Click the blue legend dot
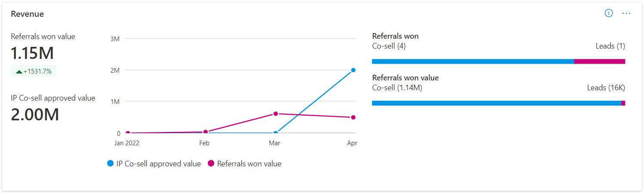Screen dimensions: 644x193 click(110, 164)
